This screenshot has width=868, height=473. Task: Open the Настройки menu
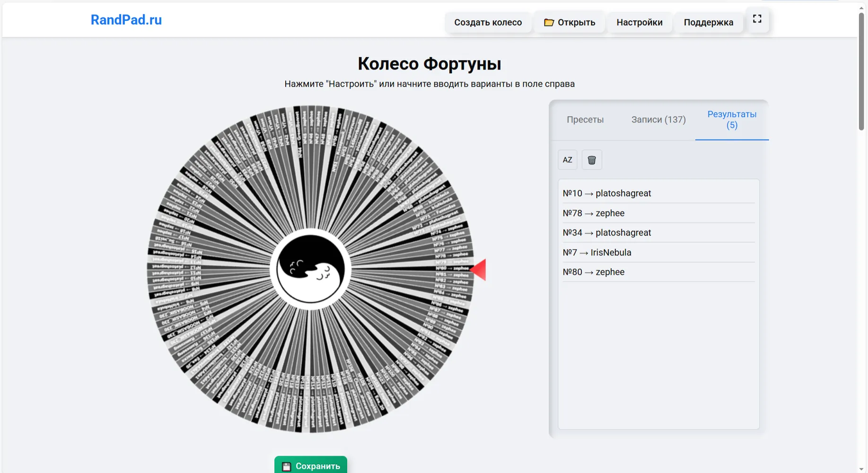coord(640,22)
